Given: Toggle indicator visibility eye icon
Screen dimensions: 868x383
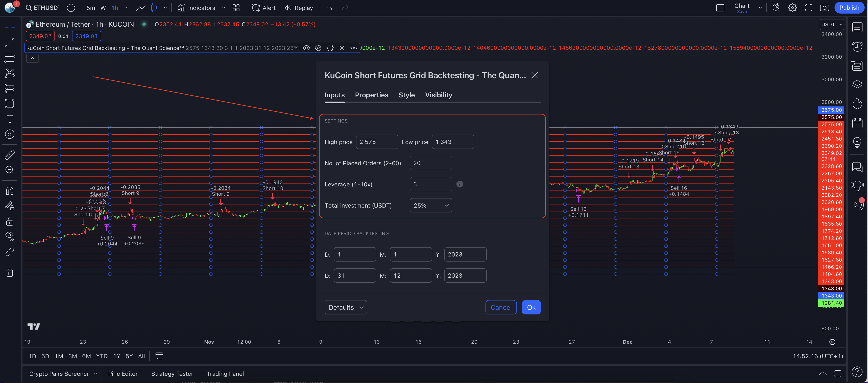Looking at the screenshot, I should pos(306,48).
